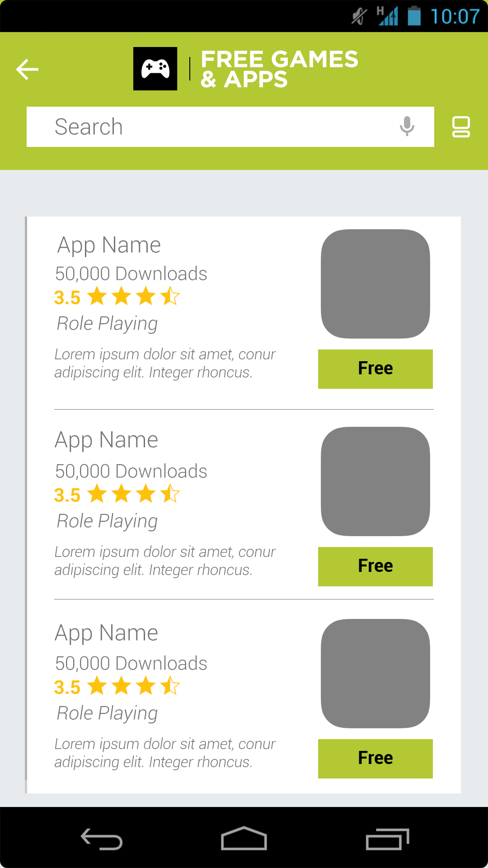Image resolution: width=488 pixels, height=868 pixels.
Task: Tap the mobile signal strength icon
Action: 388,16
